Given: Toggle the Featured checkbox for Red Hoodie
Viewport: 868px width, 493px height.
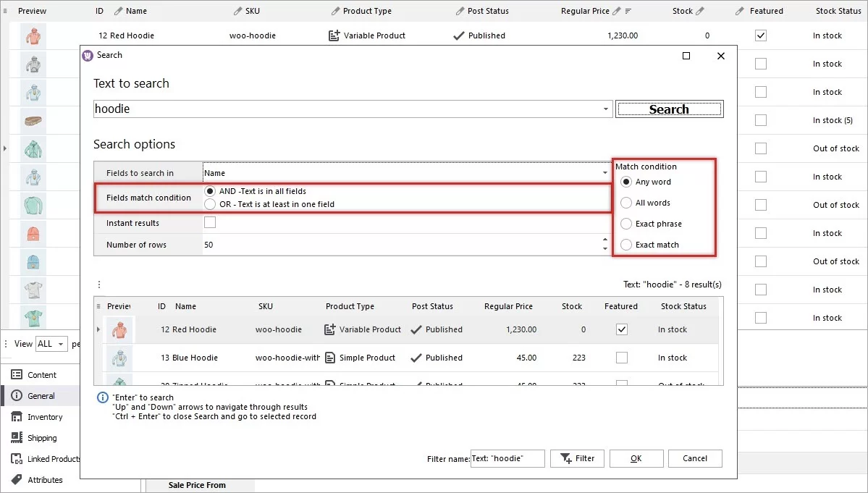Looking at the screenshot, I should coord(621,329).
